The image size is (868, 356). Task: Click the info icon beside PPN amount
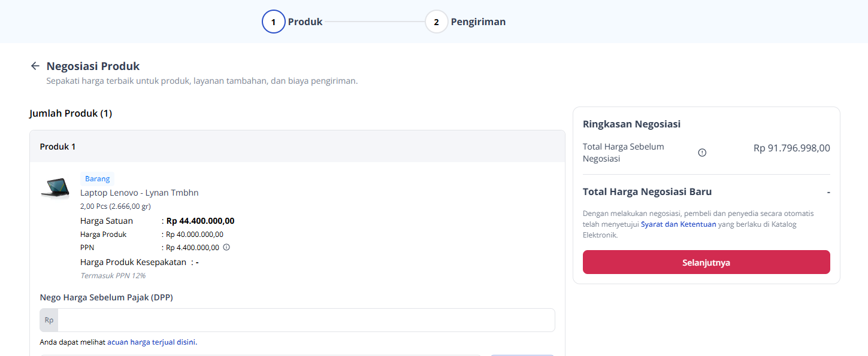pyautogui.click(x=226, y=247)
